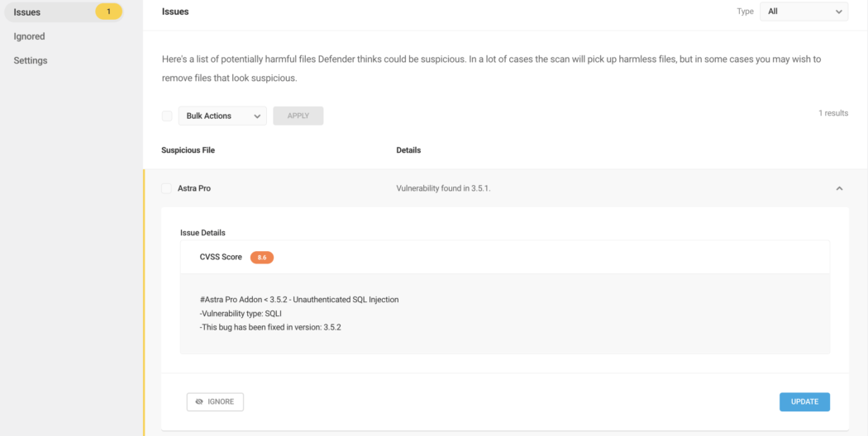Viewport: 868px width, 436px height.
Task: Go to the Settings tab
Action: click(x=31, y=61)
